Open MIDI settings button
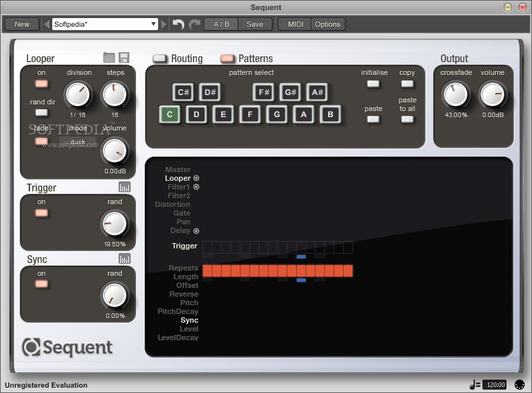The image size is (532, 393). point(295,24)
